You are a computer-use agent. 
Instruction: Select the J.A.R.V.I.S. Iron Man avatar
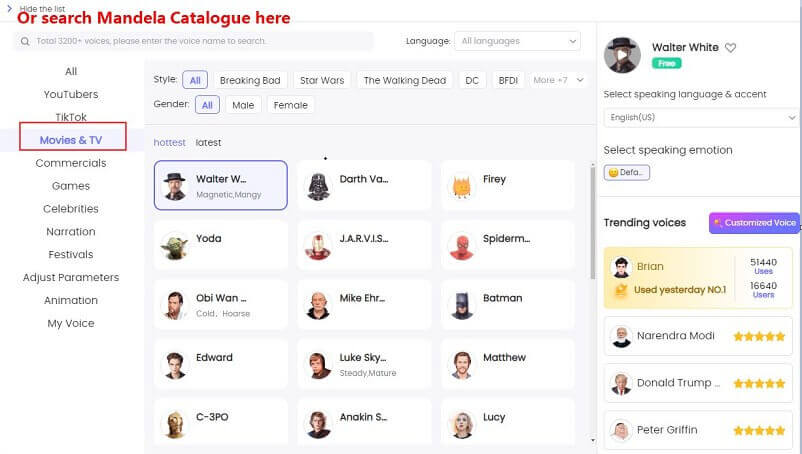[318, 245]
